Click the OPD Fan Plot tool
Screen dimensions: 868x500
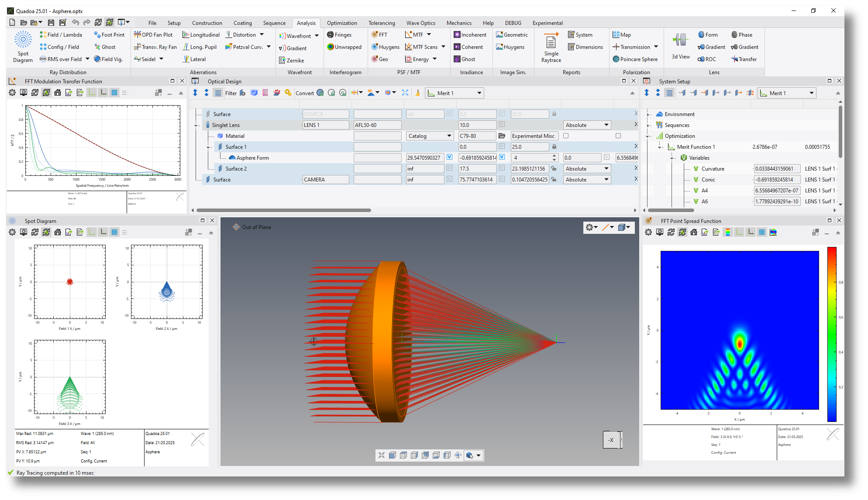pyautogui.click(x=153, y=34)
